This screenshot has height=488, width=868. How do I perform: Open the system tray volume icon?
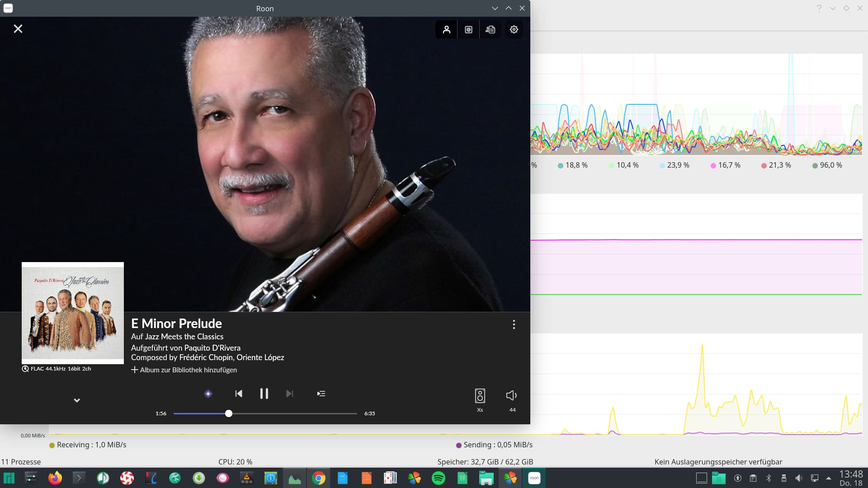[x=799, y=478]
